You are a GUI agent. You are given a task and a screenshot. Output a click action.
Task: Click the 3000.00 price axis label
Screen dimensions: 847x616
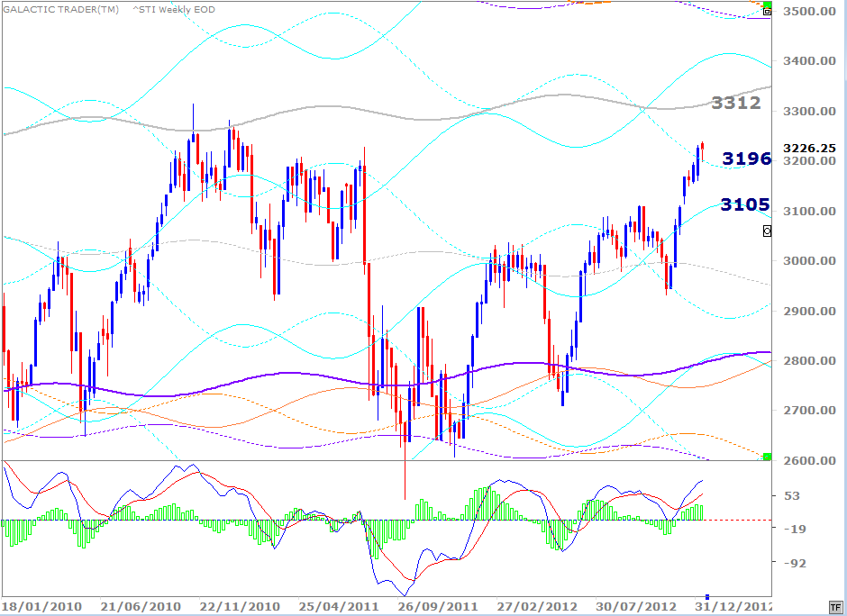(x=810, y=260)
